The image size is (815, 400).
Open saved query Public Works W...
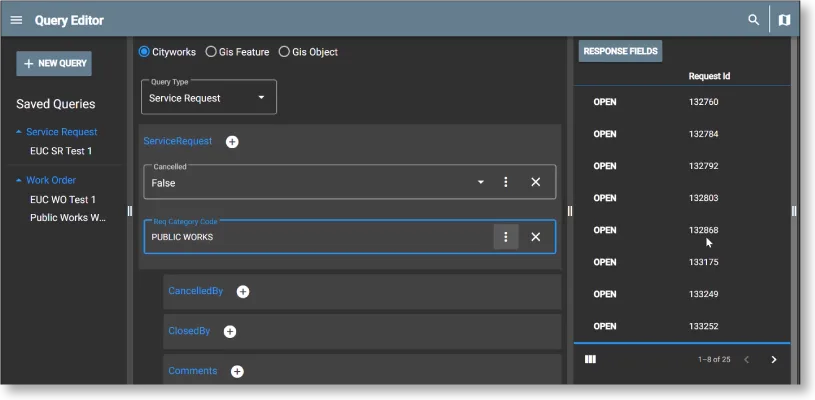[68, 218]
